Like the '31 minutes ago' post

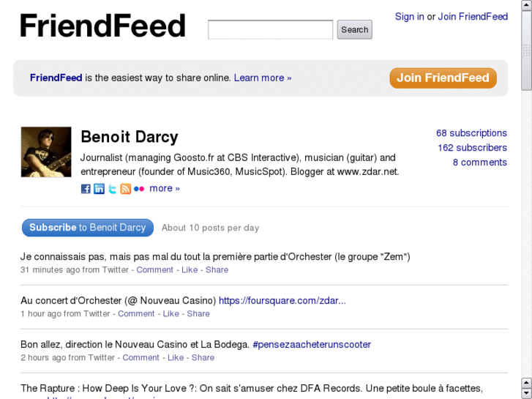click(x=190, y=269)
